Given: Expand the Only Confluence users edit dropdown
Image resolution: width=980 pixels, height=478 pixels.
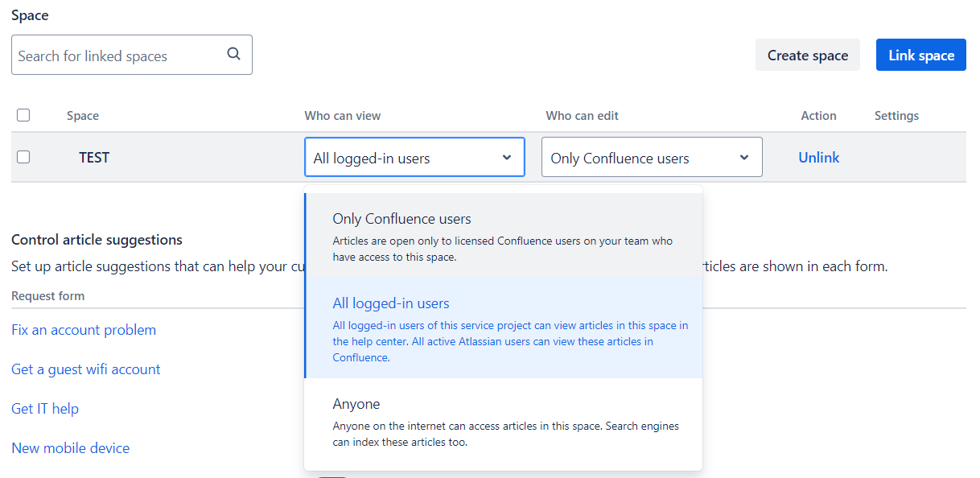Looking at the screenshot, I should [651, 158].
